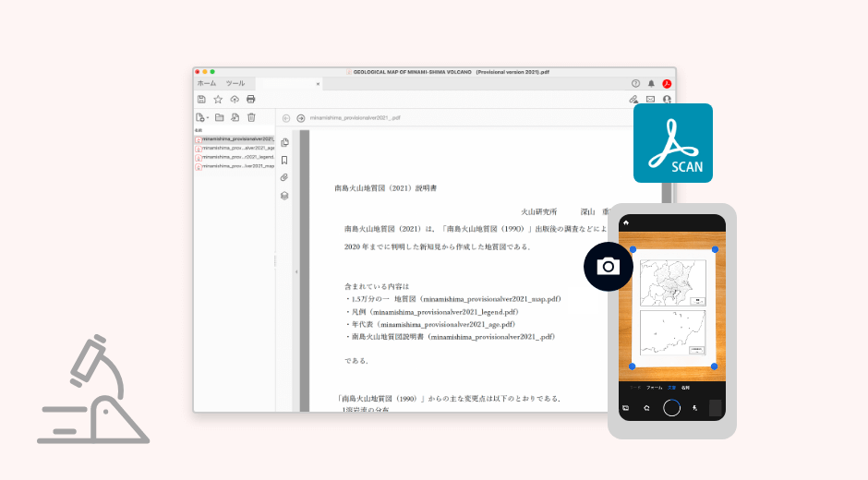This screenshot has width=868, height=480.
Task: Switch to the ツール tab
Action: [x=235, y=84]
